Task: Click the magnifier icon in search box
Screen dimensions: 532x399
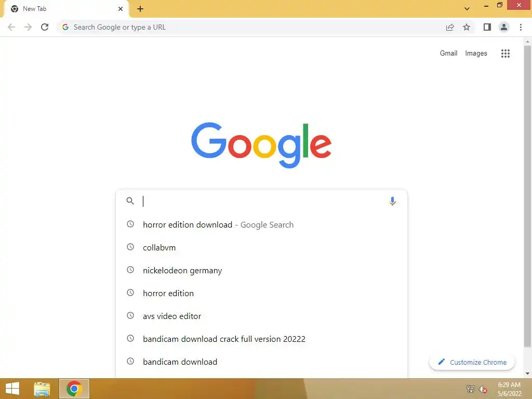Action: click(130, 201)
